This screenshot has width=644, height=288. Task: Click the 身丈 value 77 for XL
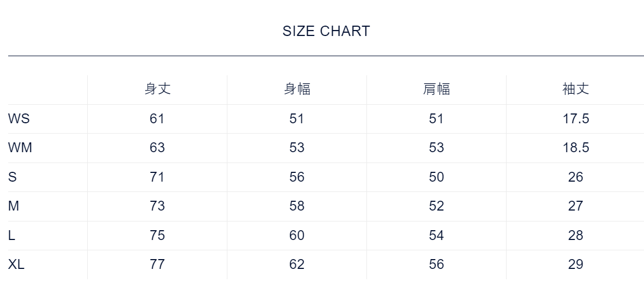pos(157,265)
